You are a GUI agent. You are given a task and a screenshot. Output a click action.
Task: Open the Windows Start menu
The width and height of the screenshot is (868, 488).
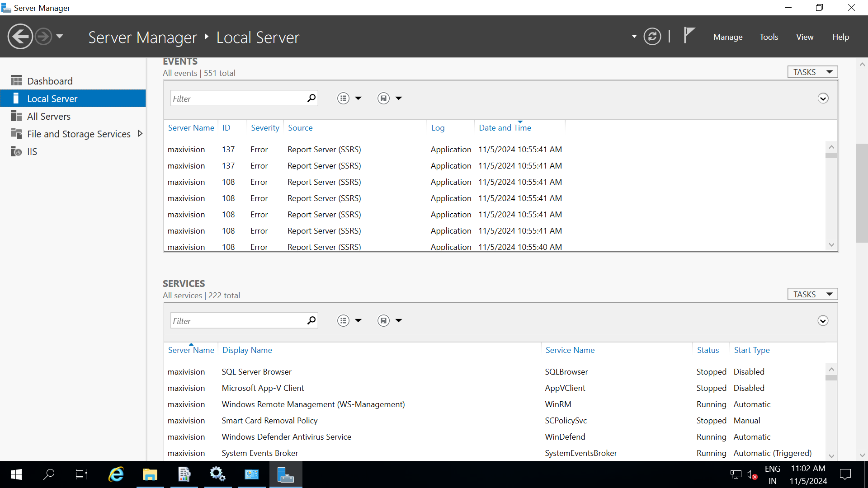[x=16, y=474]
